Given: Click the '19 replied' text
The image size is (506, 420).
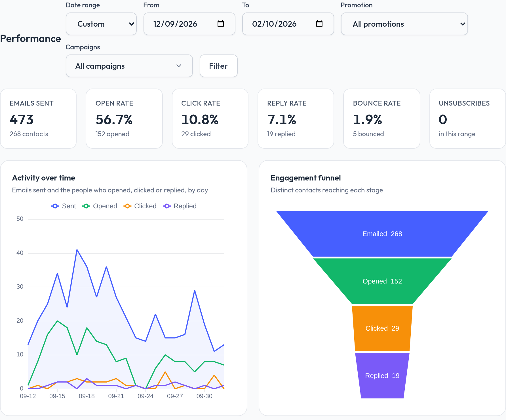Looking at the screenshot, I should click(281, 134).
